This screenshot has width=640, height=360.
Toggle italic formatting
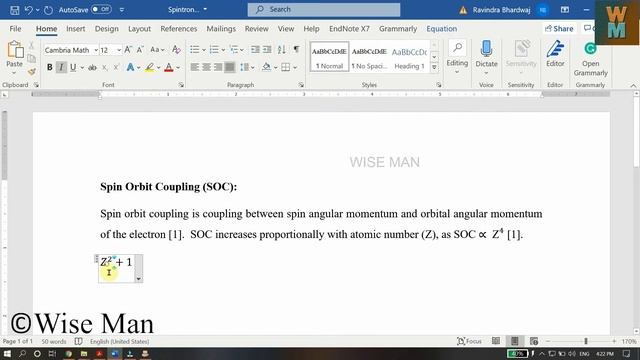(61, 67)
